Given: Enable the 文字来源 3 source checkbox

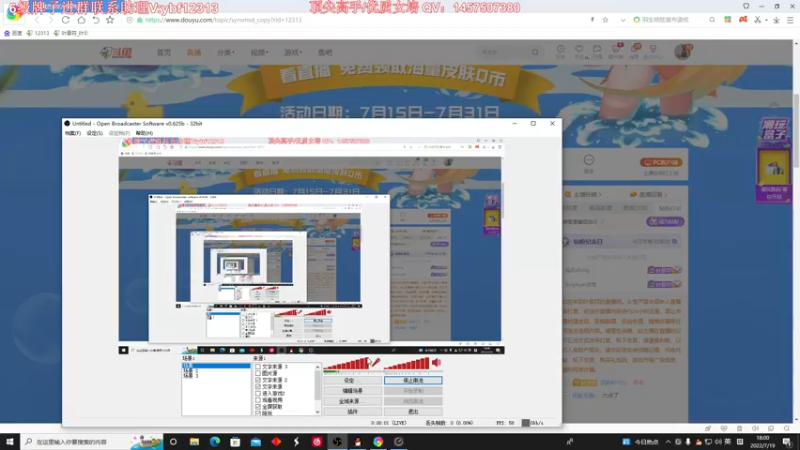Looking at the screenshot, I should (x=258, y=366).
